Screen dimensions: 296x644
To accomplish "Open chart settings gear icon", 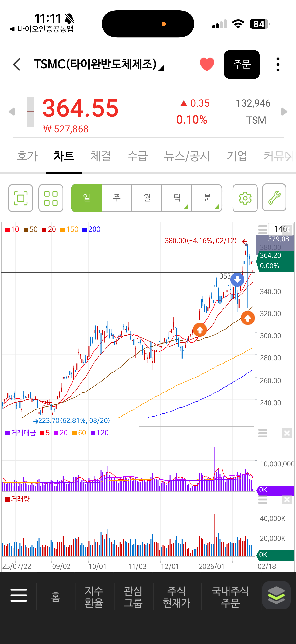I will tap(245, 198).
